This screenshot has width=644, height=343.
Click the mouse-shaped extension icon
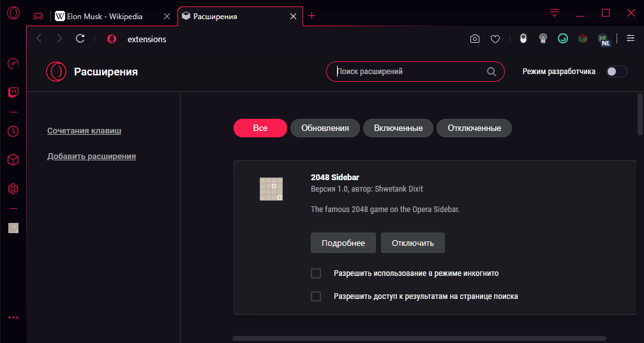coord(523,38)
